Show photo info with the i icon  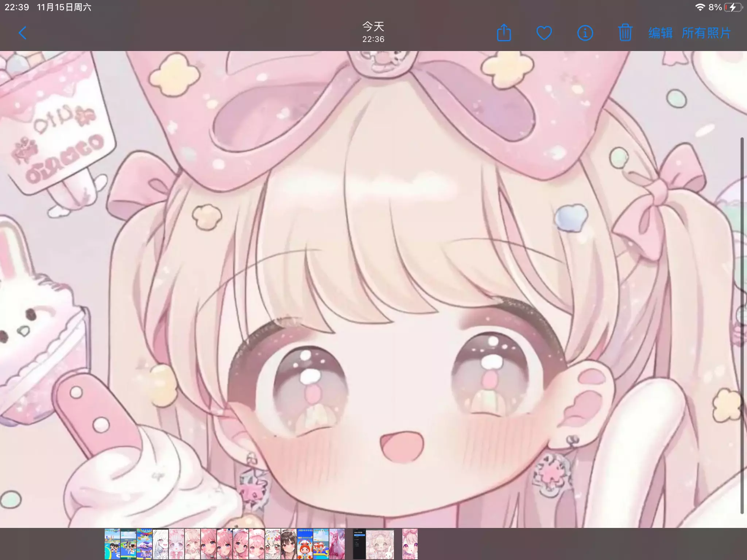585,33
